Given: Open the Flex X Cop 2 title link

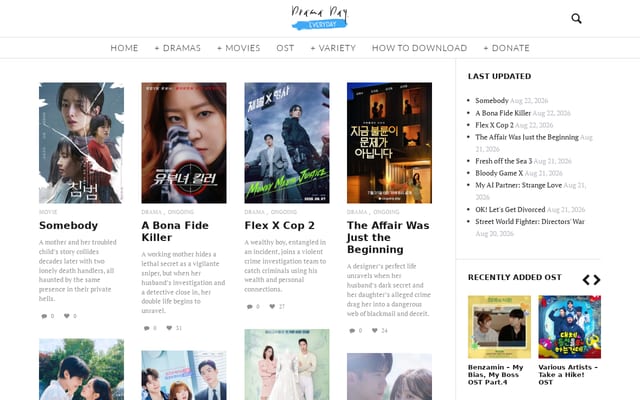Looking at the screenshot, I should (280, 225).
